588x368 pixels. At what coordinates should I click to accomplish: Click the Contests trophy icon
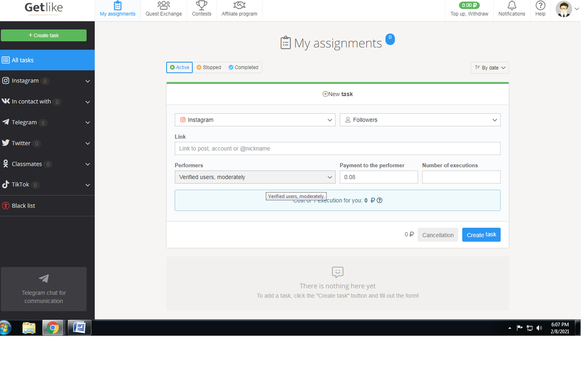pyautogui.click(x=201, y=6)
